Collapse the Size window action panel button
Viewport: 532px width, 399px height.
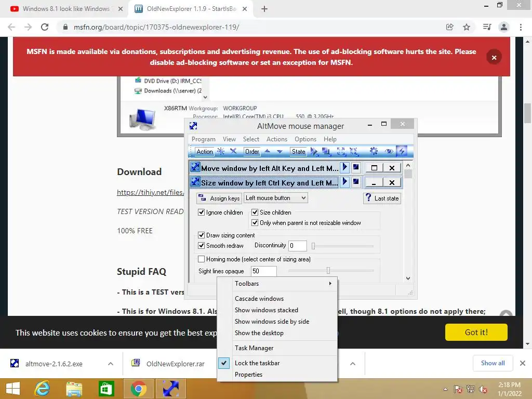(x=374, y=182)
